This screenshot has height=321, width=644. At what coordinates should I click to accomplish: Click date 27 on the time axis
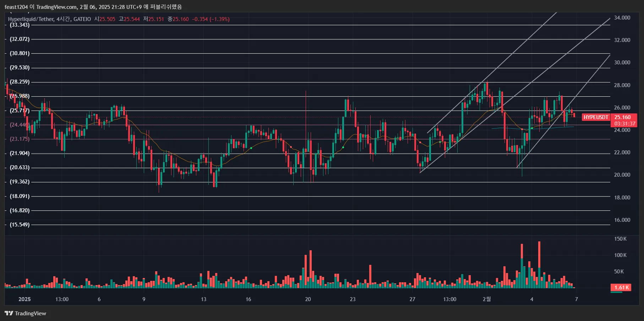click(412, 299)
